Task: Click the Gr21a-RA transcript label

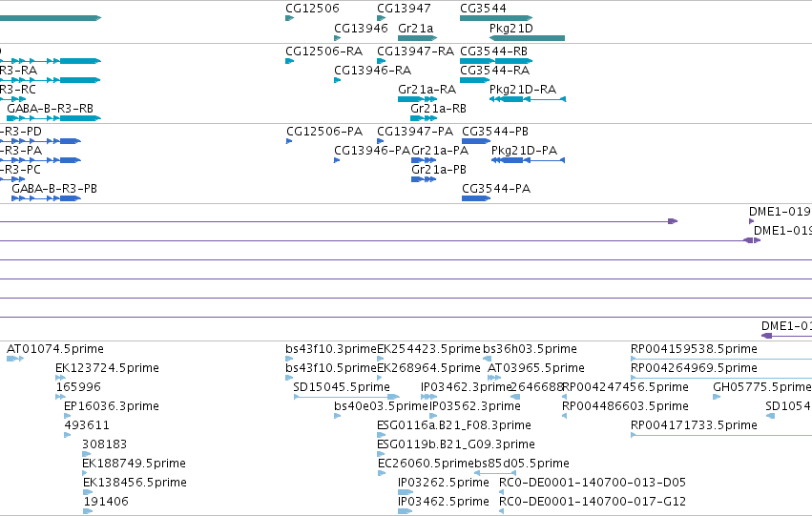Action: pos(427,90)
